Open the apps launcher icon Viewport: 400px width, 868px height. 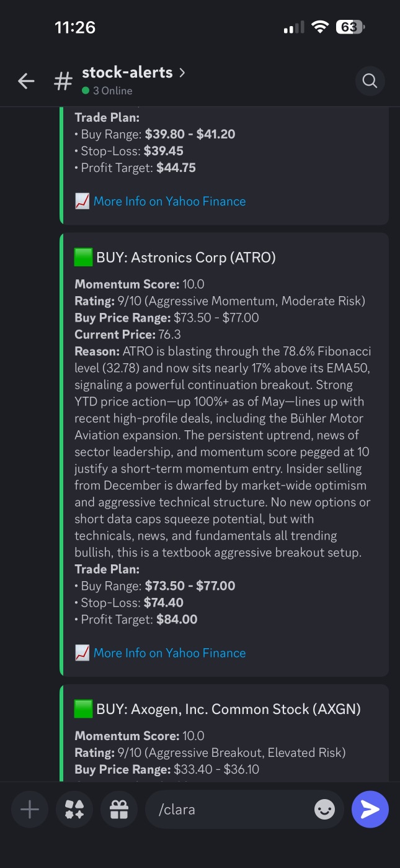pyautogui.click(x=74, y=809)
